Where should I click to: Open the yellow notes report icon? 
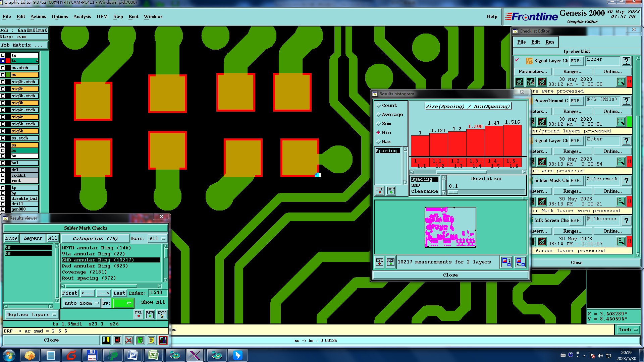tap(151, 340)
